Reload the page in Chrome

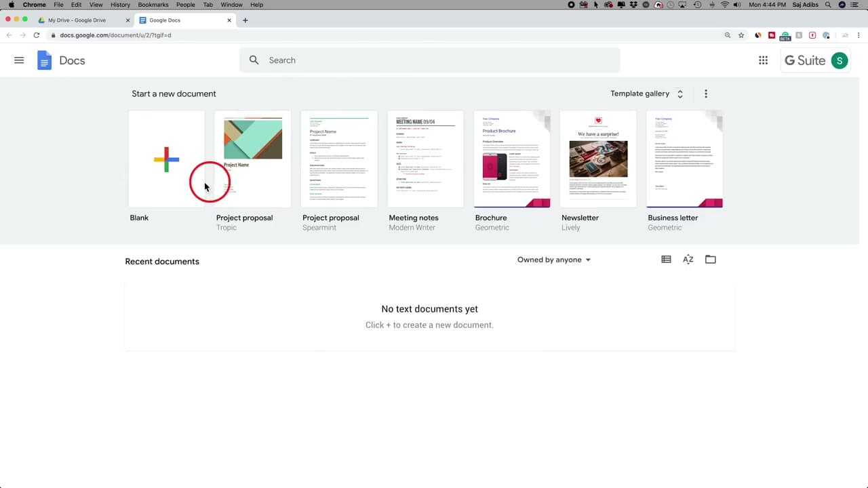click(36, 35)
